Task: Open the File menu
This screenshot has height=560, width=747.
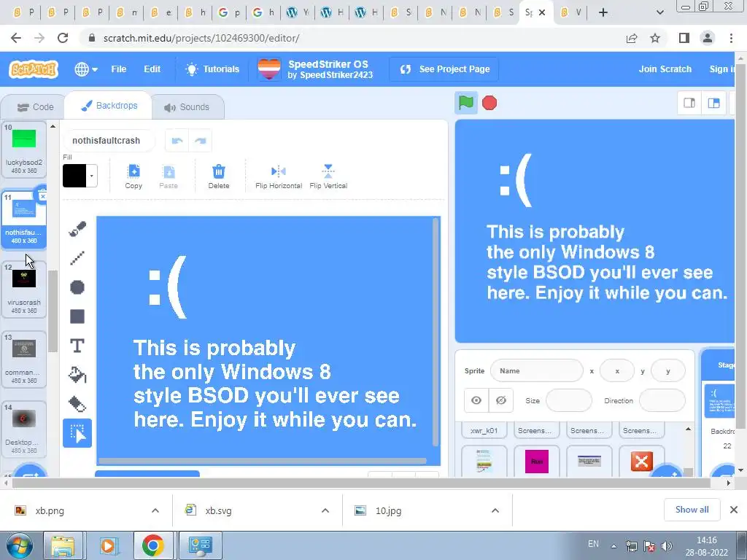Action: (119, 69)
